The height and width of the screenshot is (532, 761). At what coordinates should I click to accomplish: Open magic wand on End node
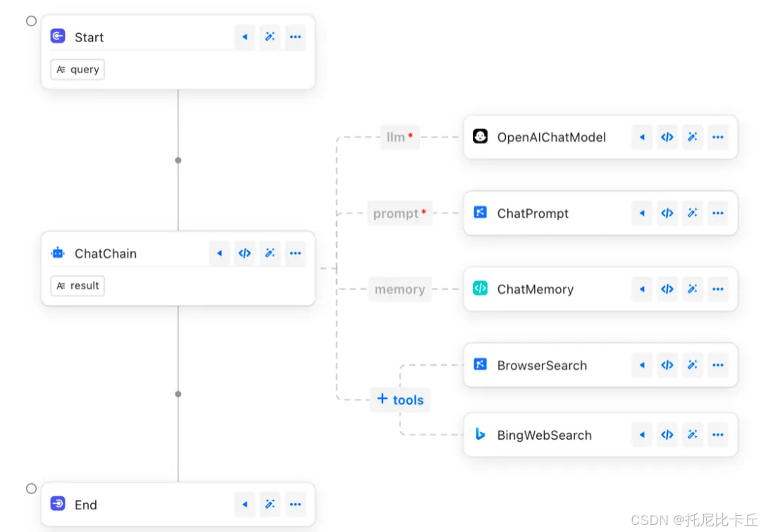[270, 505]
